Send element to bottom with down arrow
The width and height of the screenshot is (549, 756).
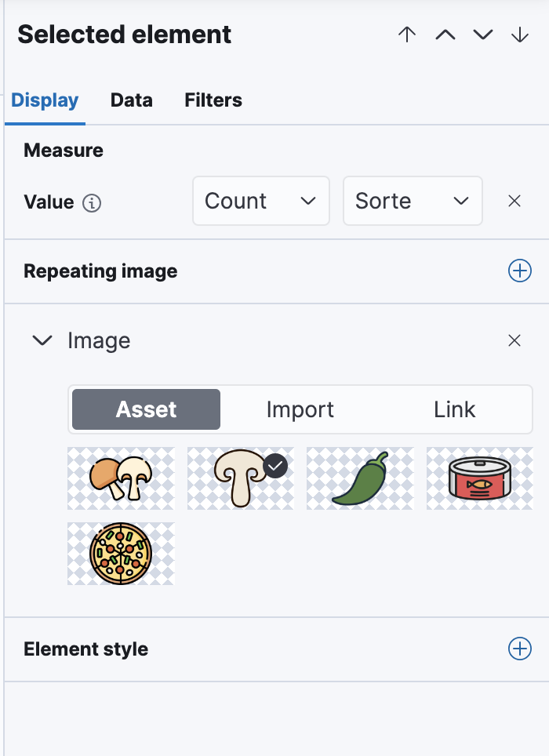[520, 35]
